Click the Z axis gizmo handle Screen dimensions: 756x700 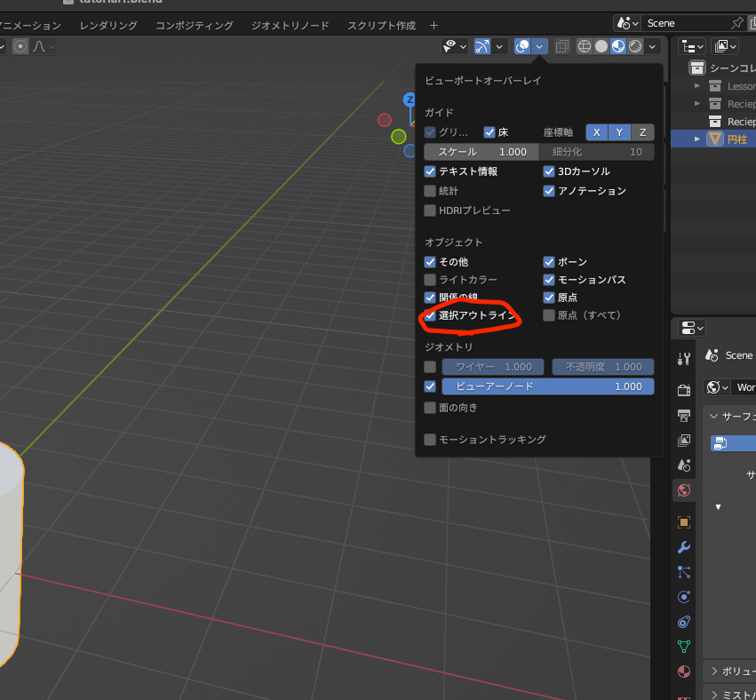pos(410,99)
